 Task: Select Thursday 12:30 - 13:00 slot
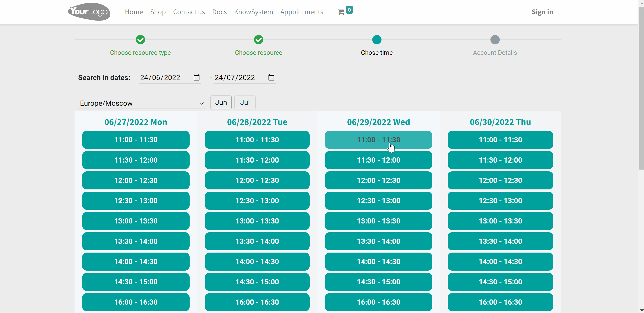tap(500, 200)
